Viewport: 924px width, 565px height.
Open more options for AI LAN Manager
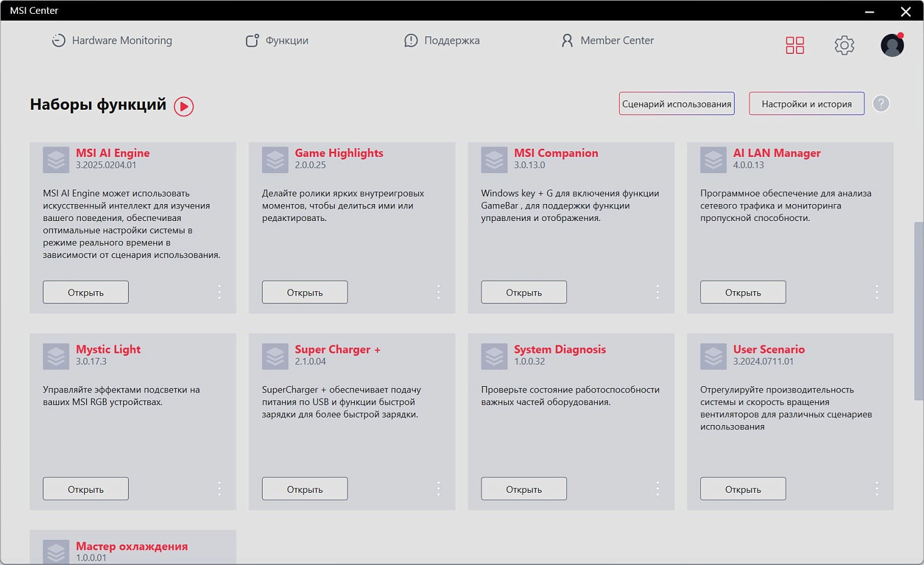876,292
